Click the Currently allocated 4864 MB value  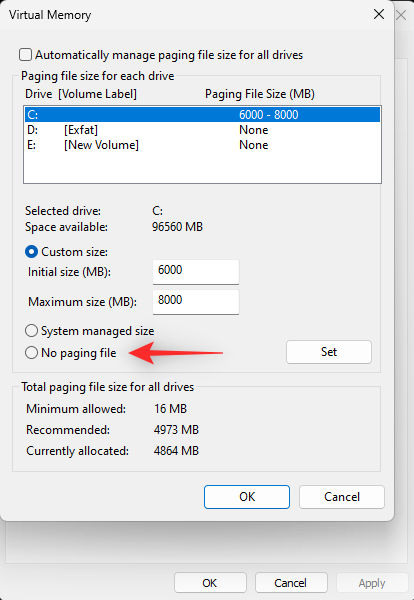coord(176,451)
